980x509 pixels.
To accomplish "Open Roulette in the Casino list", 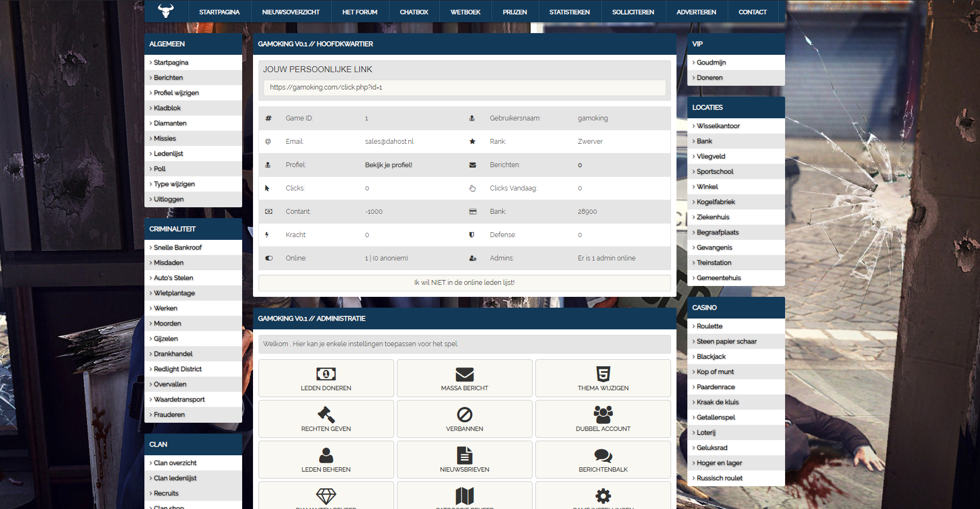I will 710,326.
